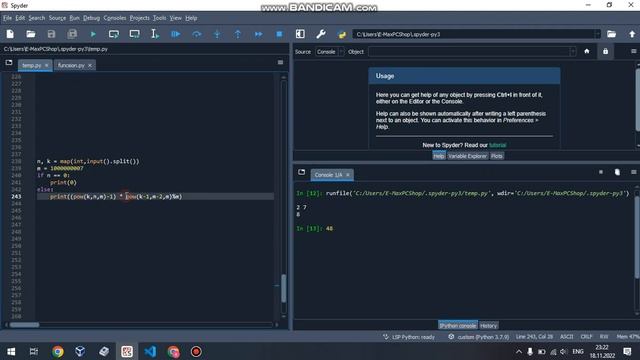Run current cell icon
The image size is (640, 360).
pyautogui.click(x=114, y=34)
